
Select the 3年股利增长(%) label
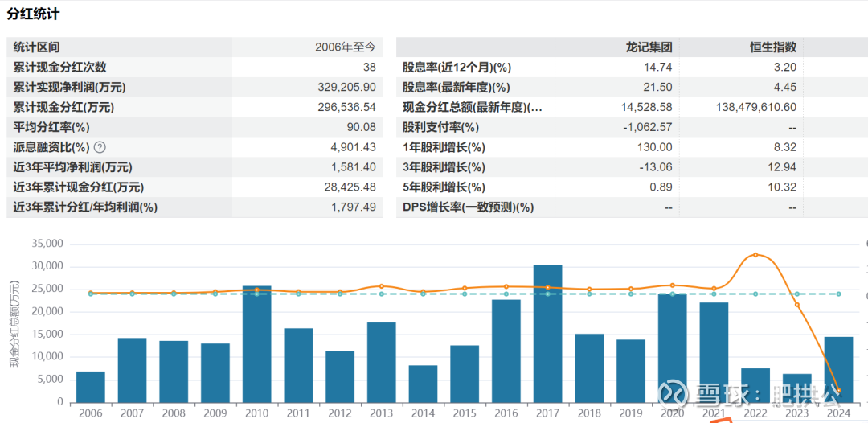pos(444,167)
